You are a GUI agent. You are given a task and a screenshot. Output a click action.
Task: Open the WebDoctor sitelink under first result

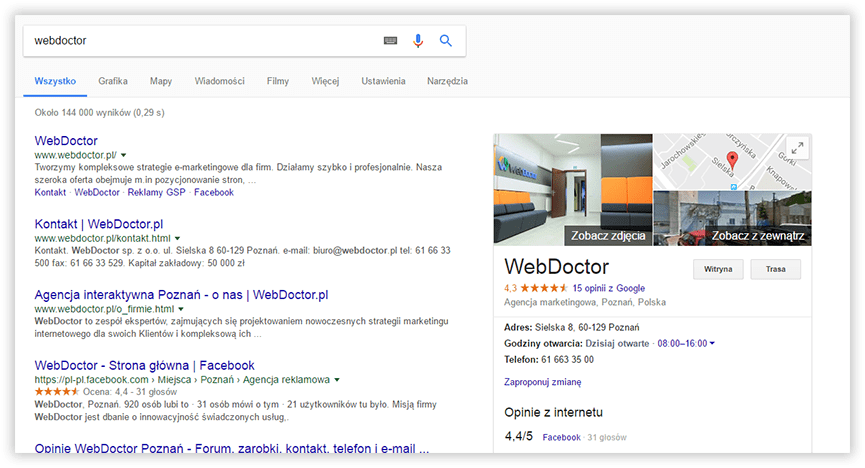(97, 193)
